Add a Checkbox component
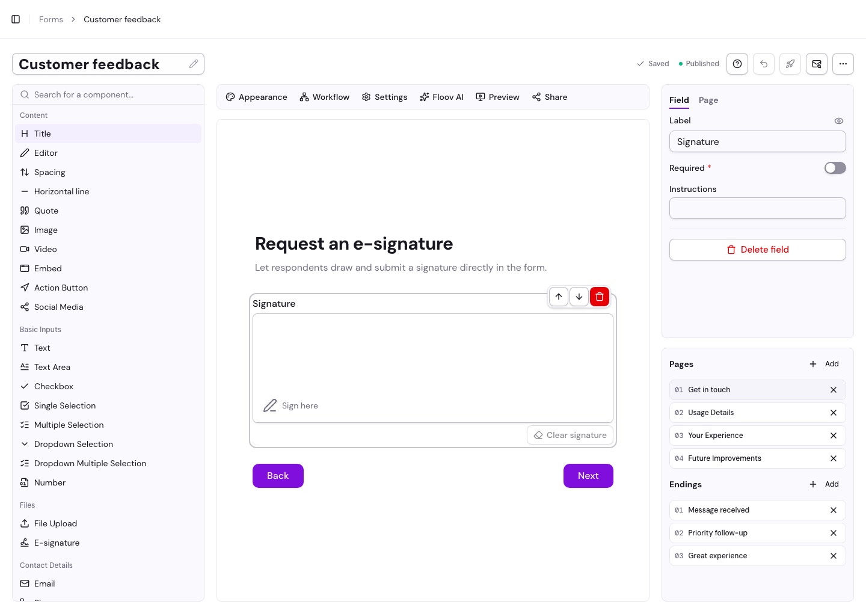Viewport: 866px width, 616px height. (x=108, y=386)
